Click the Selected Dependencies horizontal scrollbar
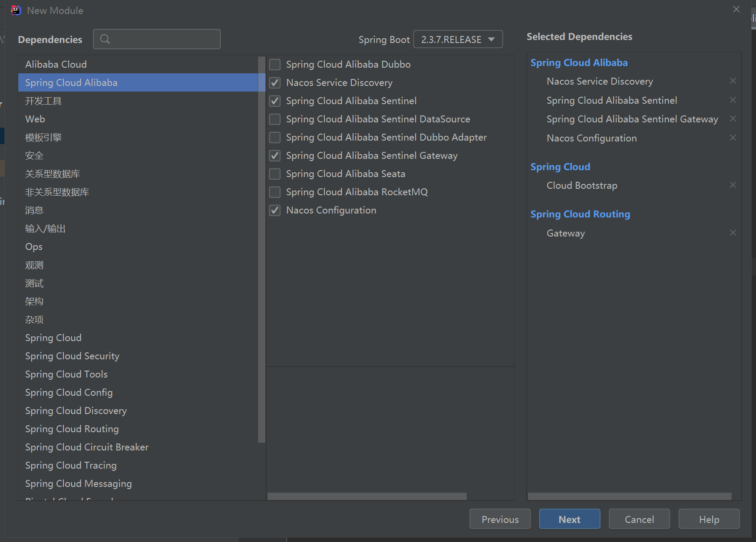This screenshot has width=756, height=542. coord(630,496)
